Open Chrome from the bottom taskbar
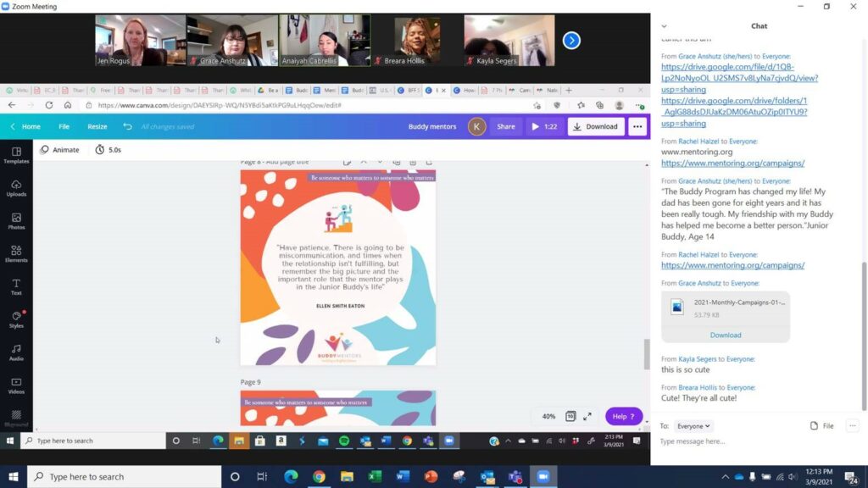The image size is (868, 488). pos(319,476)
